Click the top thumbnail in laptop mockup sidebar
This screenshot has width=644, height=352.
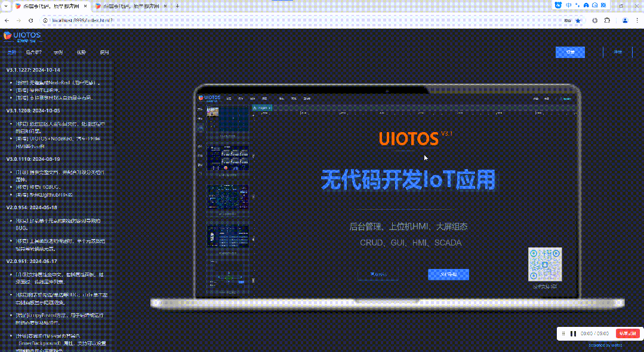click(228, 120)
